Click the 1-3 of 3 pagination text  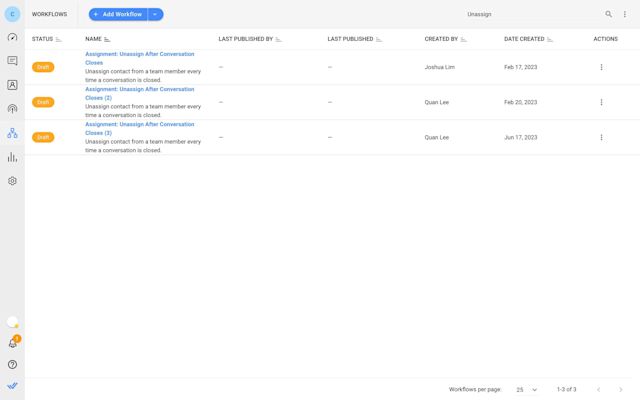coord(567,389)
